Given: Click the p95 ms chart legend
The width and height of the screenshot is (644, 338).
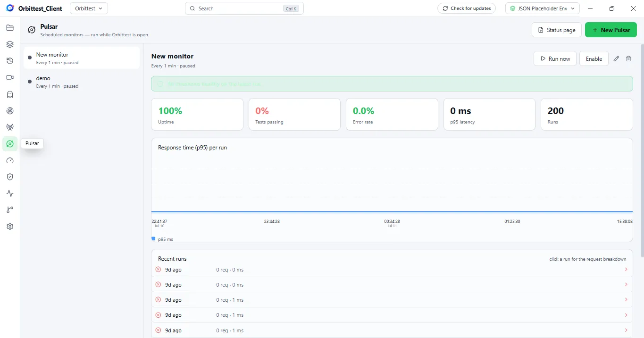Looking at the screenshot, I should (162, 239).
